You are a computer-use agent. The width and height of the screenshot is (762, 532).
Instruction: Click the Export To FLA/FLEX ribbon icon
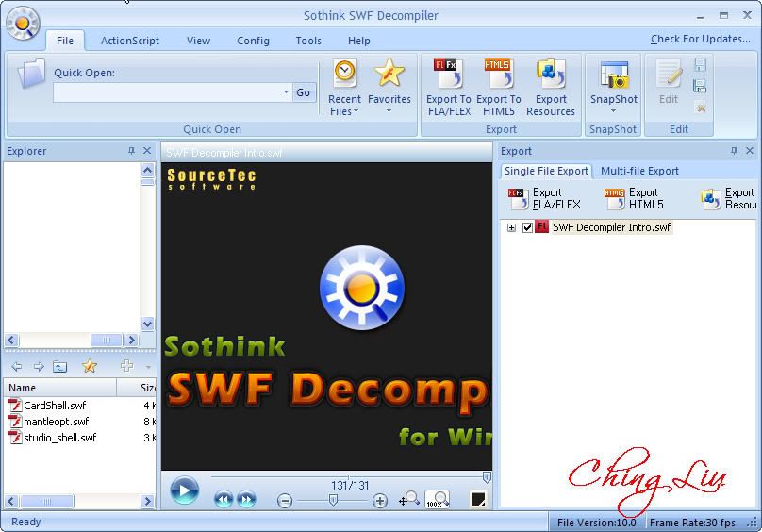[448, 75]
